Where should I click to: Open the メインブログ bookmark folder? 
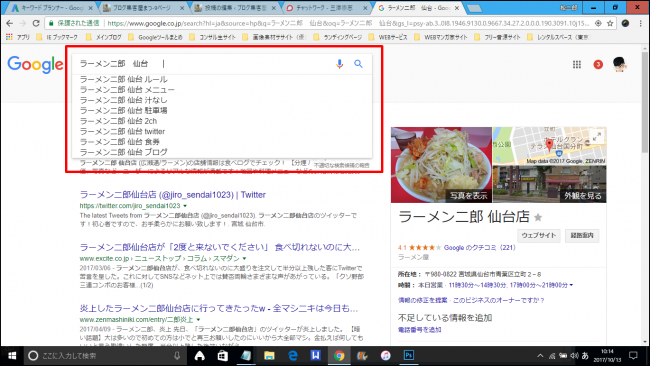[x=104, y=37]
